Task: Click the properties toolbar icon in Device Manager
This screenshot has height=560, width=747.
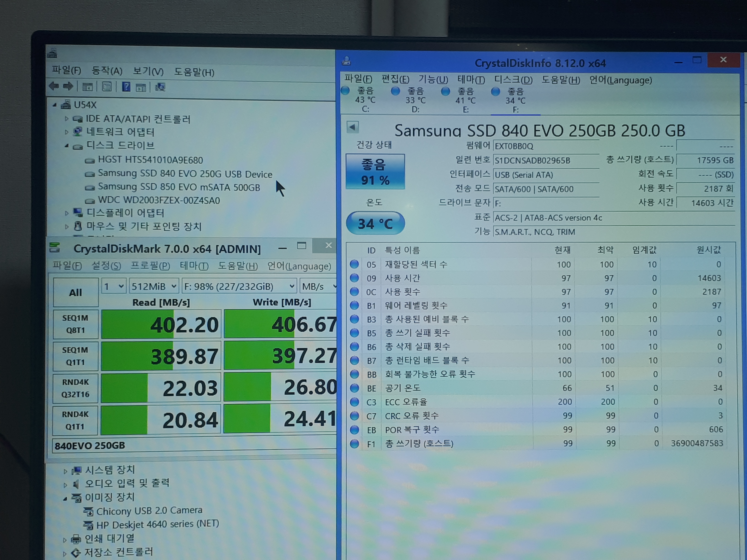Action: pyautogui.click(x=107, y=87)
